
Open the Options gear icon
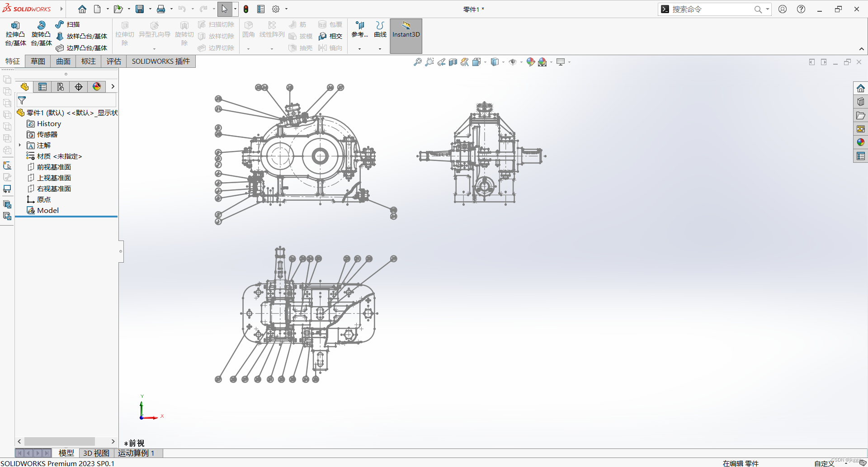[x=276, y=9]
